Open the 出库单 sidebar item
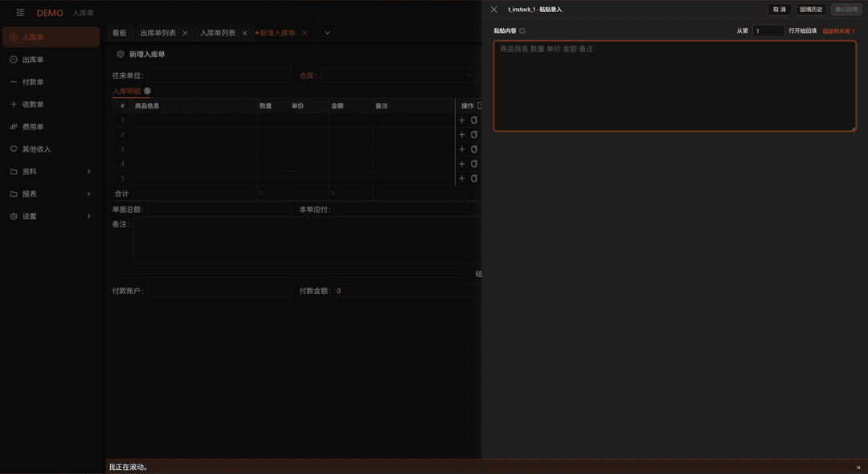This screenshot has height=474, width=868. click(x=51, y=59)
